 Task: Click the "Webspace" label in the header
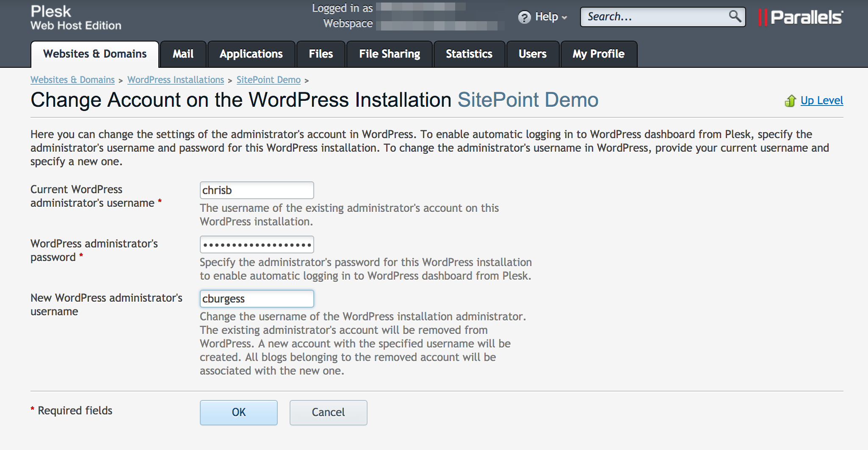(x=348, y=23)
